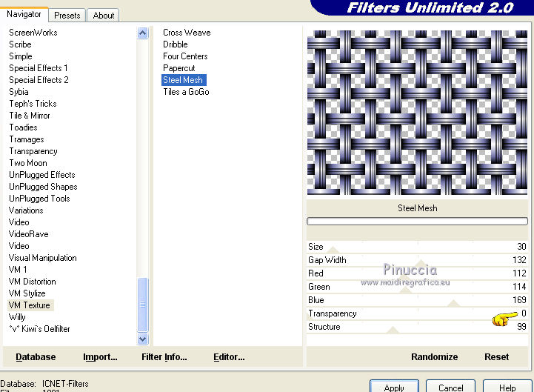Select UnPlugged Shapes

[43, 187]
